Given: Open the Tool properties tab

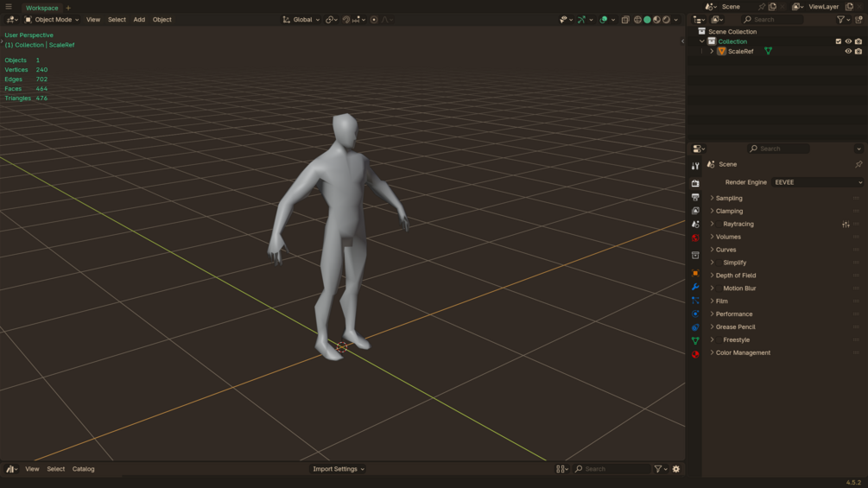Looking at the screenshot, I should (x=695, y=166).
